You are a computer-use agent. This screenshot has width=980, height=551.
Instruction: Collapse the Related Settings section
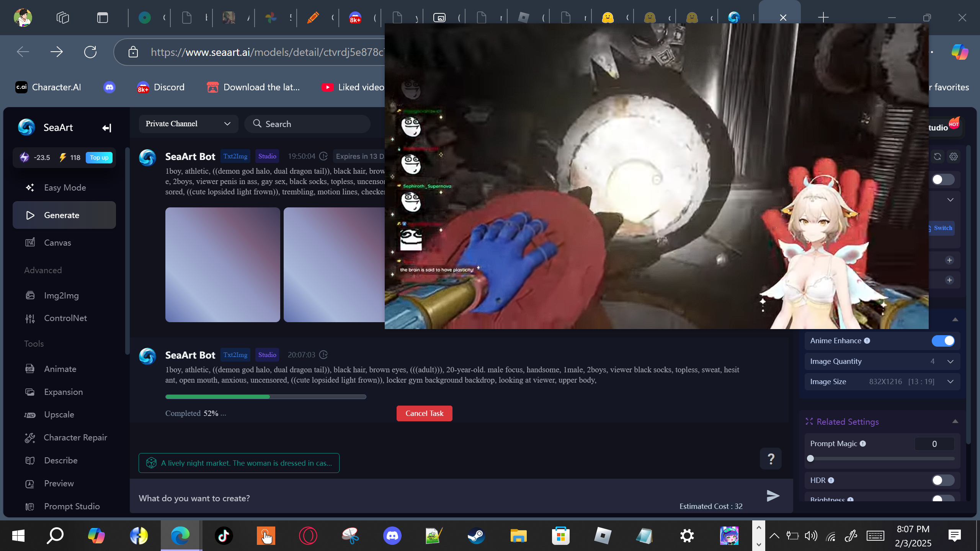955,421
